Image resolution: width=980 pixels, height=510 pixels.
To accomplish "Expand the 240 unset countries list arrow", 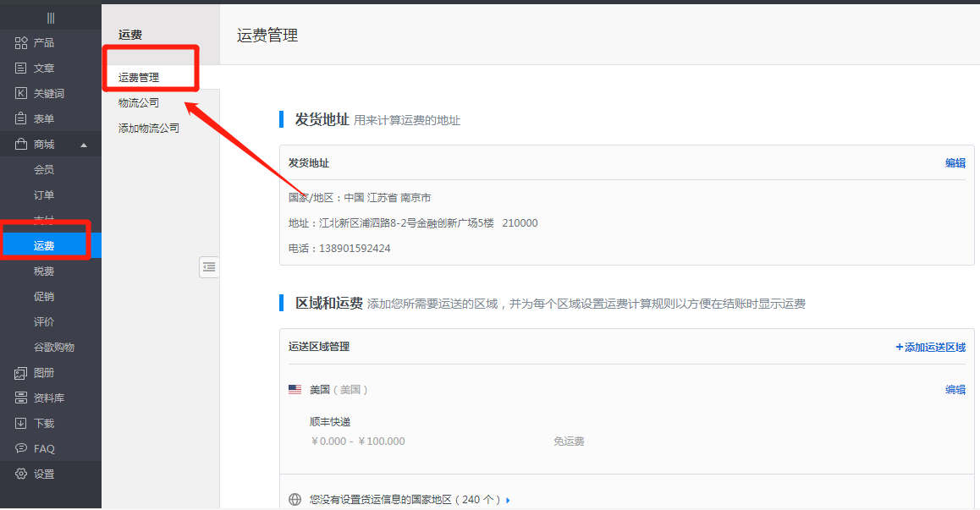I will click(508, 500).
